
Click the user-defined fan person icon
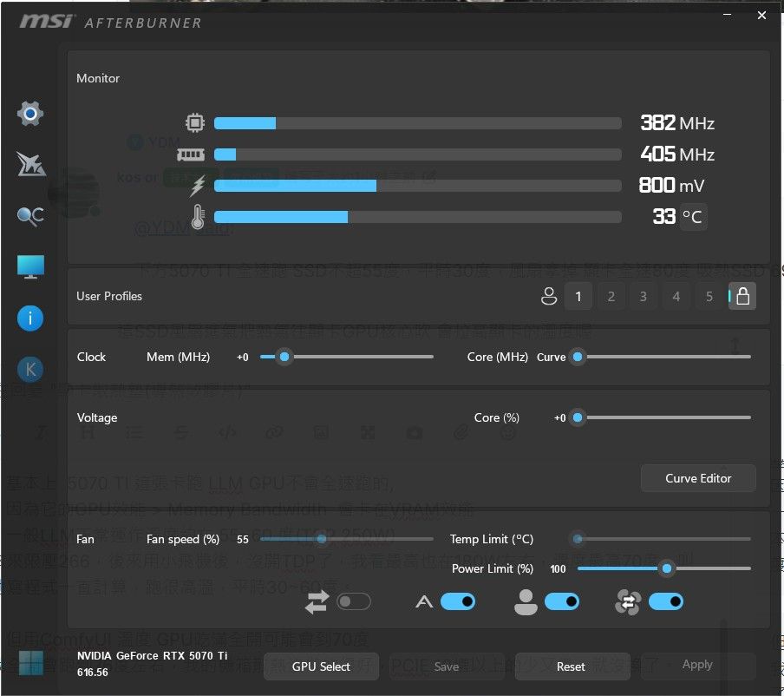click(526, 602)
